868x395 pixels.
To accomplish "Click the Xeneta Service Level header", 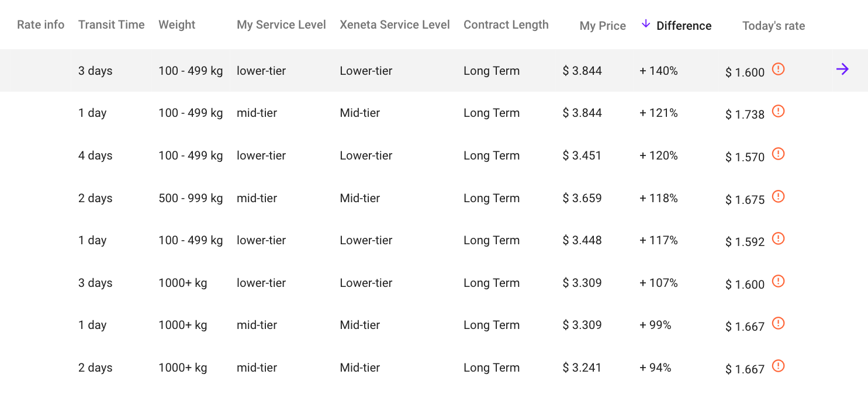I will coord(395,25).
